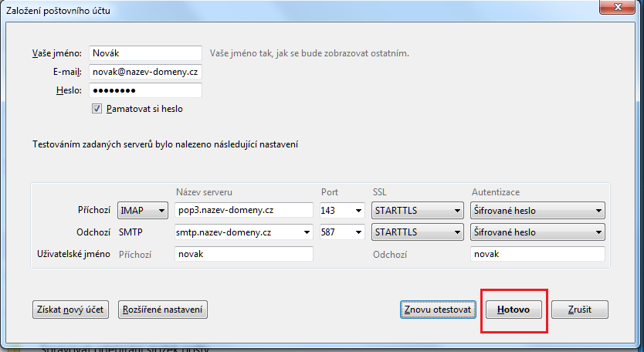Click the 'Znovu otestovat' retest button
The image size is (644, 352).
pyautogui.click(x=436, y=310)
